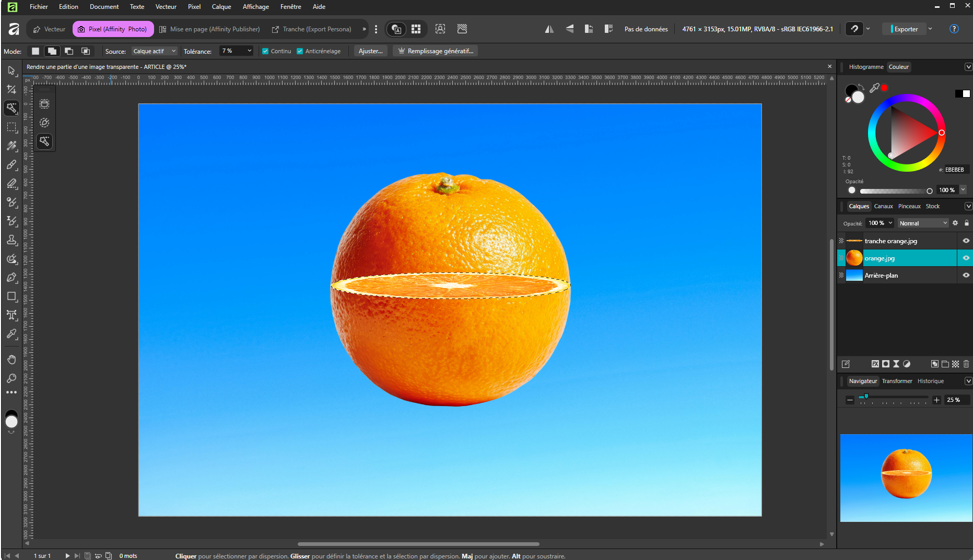Select the rectangular marquee selection tool
Image resolution: width=973 pixels, height=560 pixels.
click(x=11, y=127)
